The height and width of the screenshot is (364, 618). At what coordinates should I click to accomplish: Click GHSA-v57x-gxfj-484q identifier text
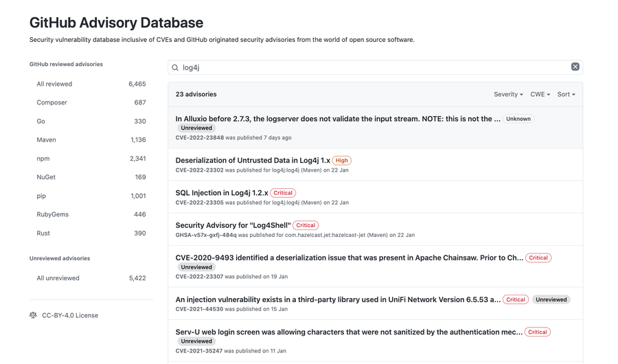click(206, 235)
